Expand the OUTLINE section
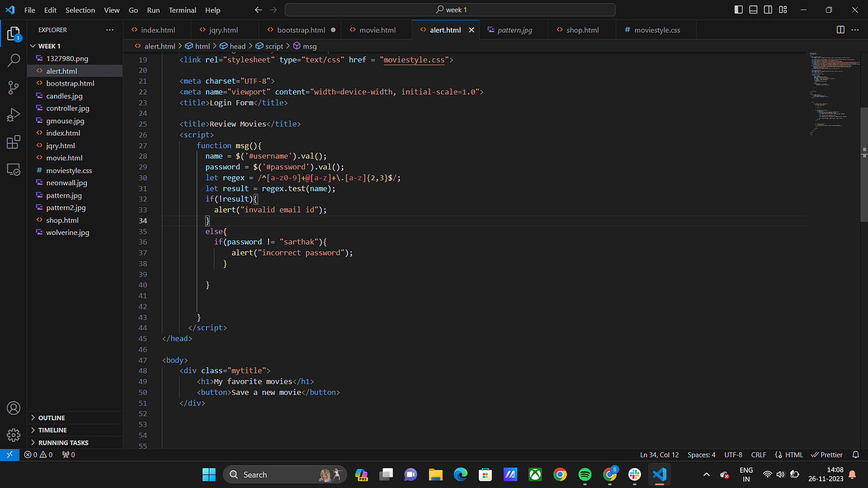The height and width of the screenshot is (488, 868). click(x=51, y=417)
